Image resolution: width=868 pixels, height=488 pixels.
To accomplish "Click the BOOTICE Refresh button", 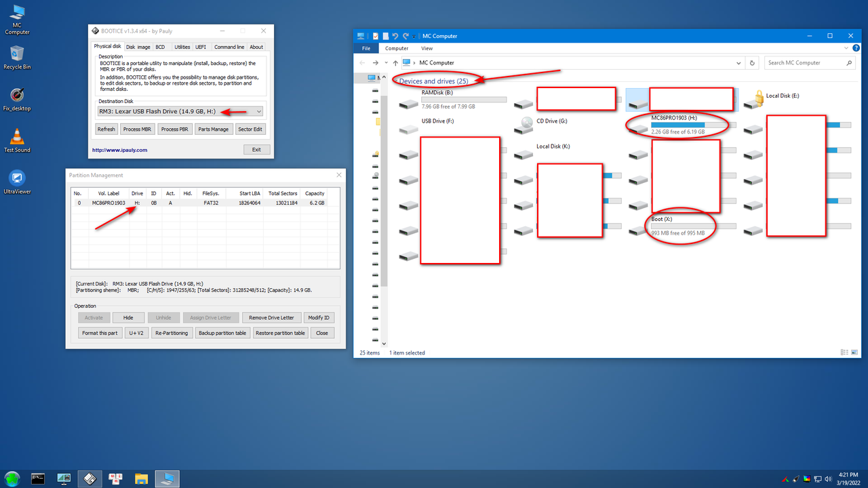I will tap(106, 129).
